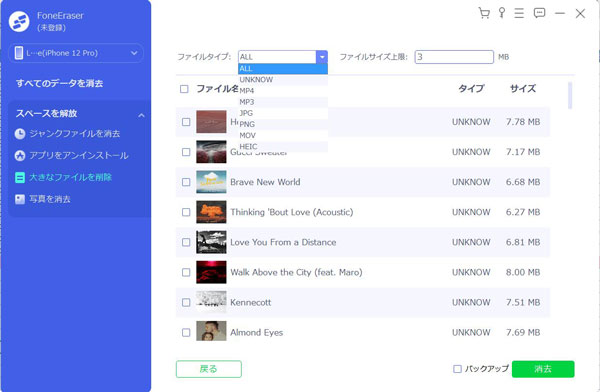Open the shopping cart purchase icon

[484, 13]
